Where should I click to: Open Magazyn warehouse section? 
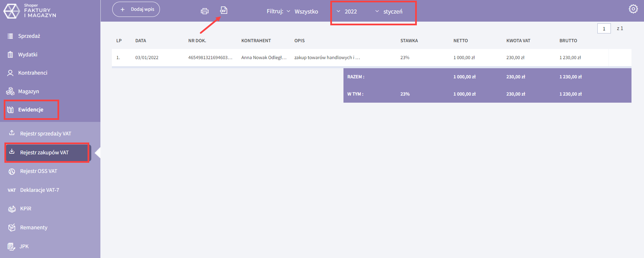pyautogui.click(x=28, y=92)
